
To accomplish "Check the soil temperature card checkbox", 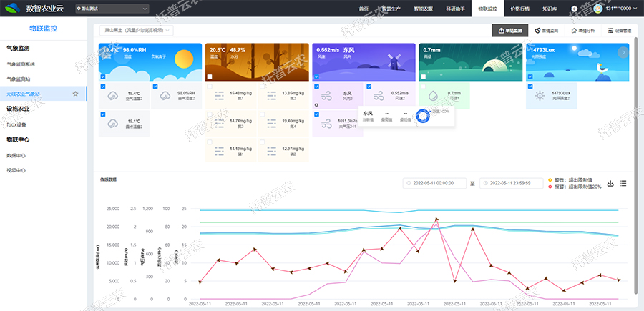I will [x=210, y=77].
